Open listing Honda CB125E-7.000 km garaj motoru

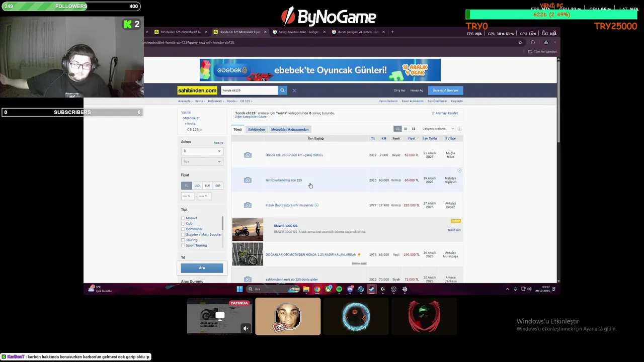294,155
